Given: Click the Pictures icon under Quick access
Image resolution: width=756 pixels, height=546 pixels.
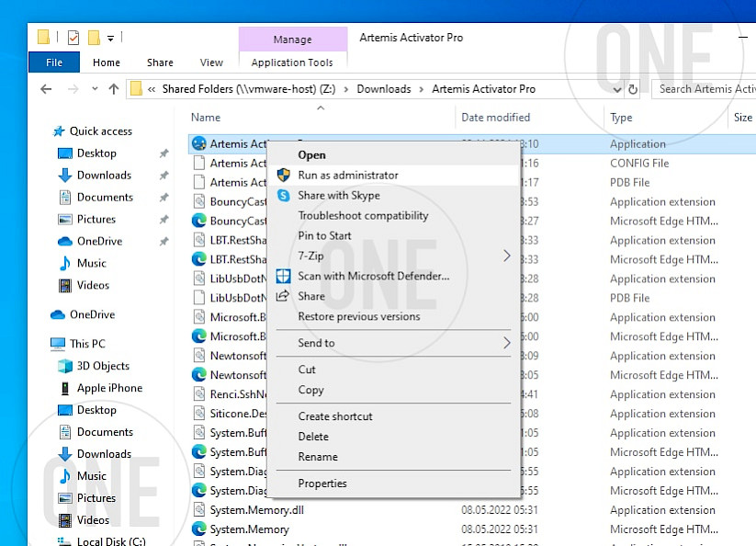Looking at the screenshot, I should tap(64, 220).
